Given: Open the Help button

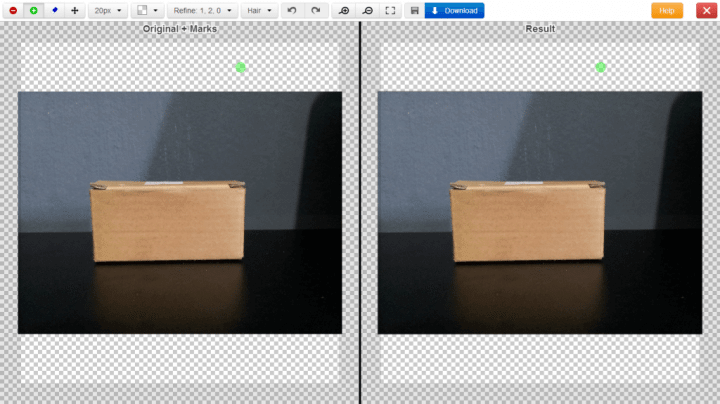Looking at the screenshot, I should (x=666, y=10).
